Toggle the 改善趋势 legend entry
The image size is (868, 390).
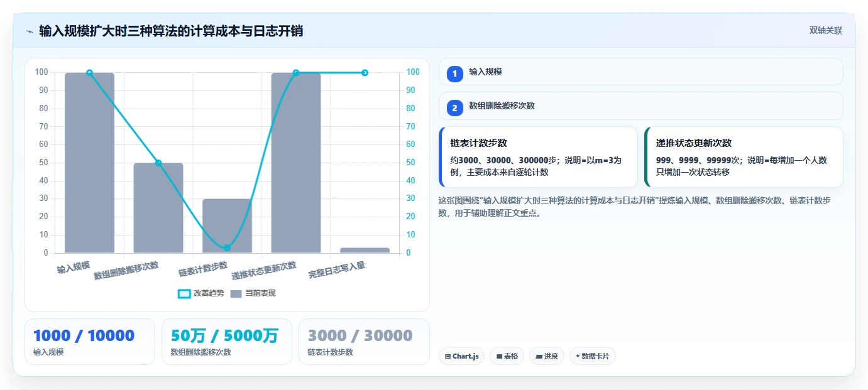click(x=201, y=293)
